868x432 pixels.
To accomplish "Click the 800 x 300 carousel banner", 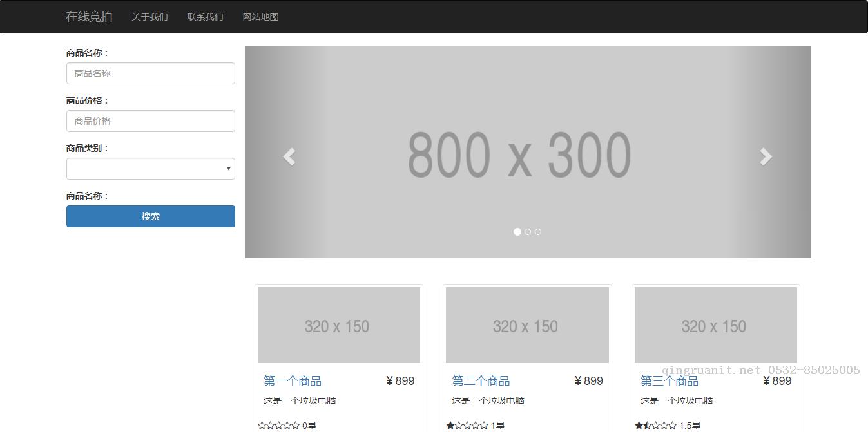I will [527, 152].
